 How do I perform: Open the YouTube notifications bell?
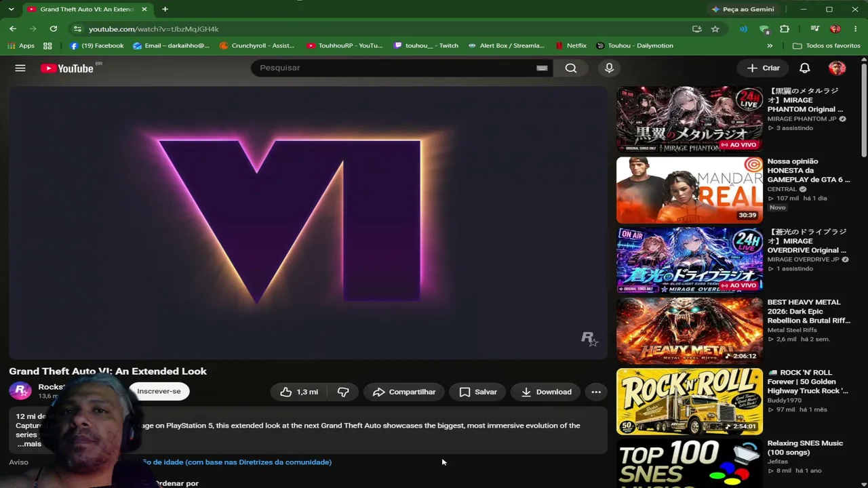(x=804, y=68)
